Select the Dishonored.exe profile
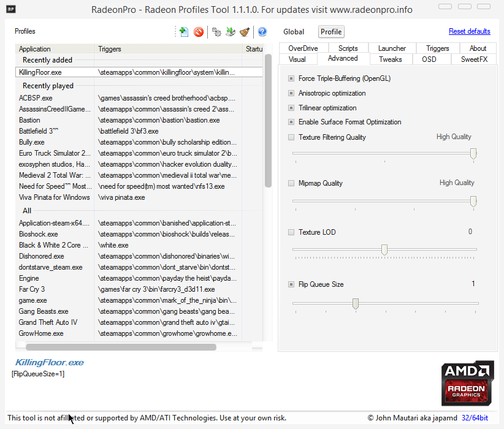This screenshot has width=504, height=429. [x=139, y=256]
